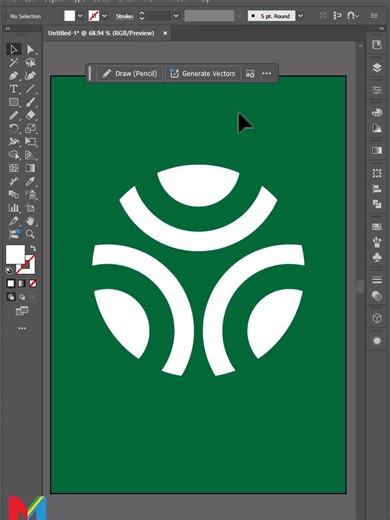Open control bar panel menu icon
Viewport: 390px width, 520px height.
(374, 16)
